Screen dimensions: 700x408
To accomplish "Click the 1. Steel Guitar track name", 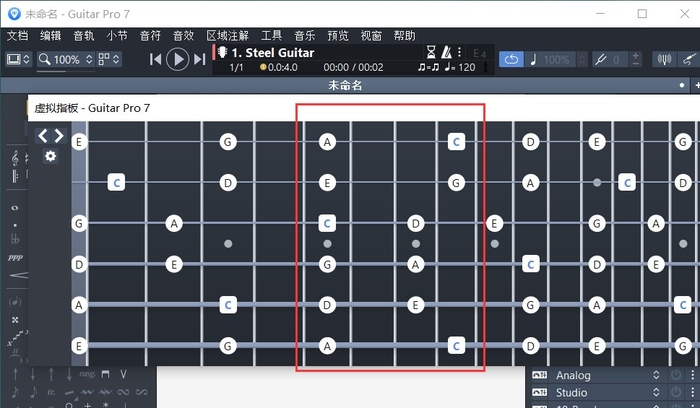I will tap(272, 52).
